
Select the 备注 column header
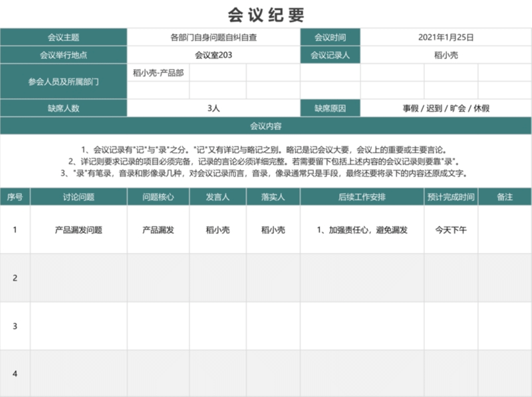click(x=505, y=197)
